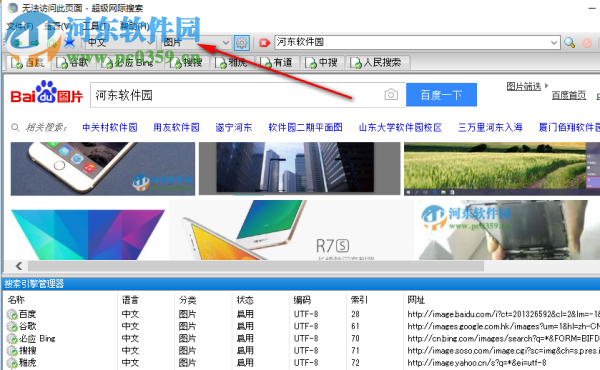Open the 百度首页 link
600x370 pixels.
click(x=569, y=95)
